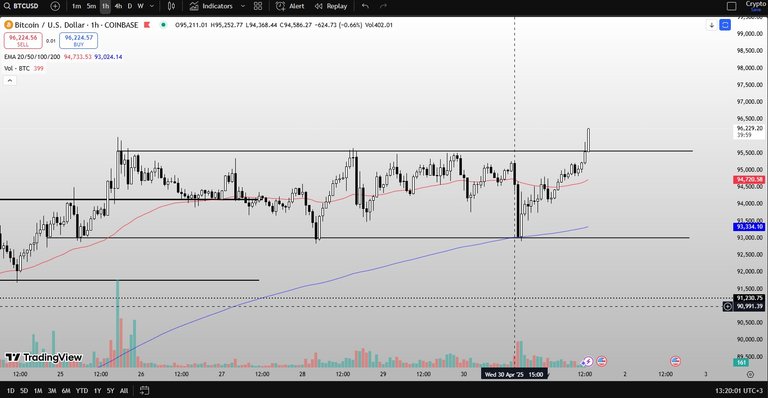Switch to the 1m timeframe
Image resolution: width=768 pixels, height=398 pixels.
click(76, 6)
